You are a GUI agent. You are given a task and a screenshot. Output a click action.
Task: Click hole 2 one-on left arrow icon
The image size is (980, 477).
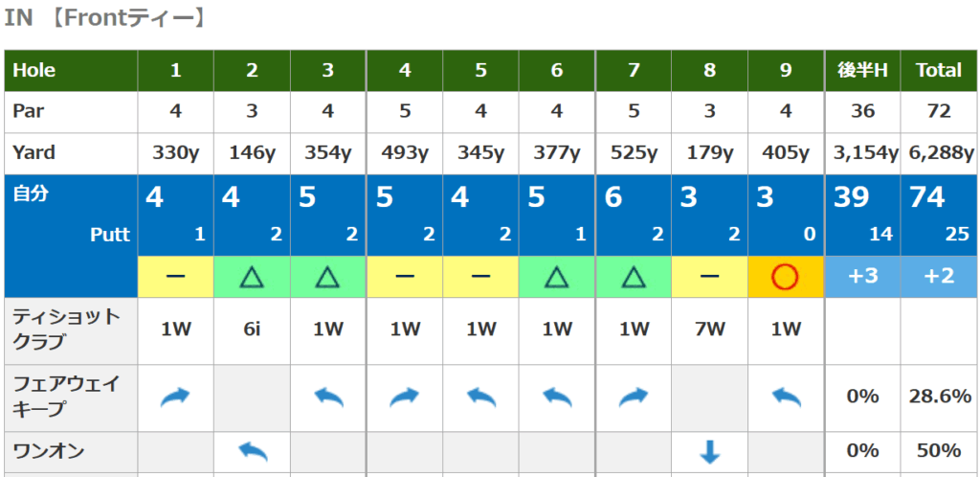pyautogui.click(x=252, y=450)
